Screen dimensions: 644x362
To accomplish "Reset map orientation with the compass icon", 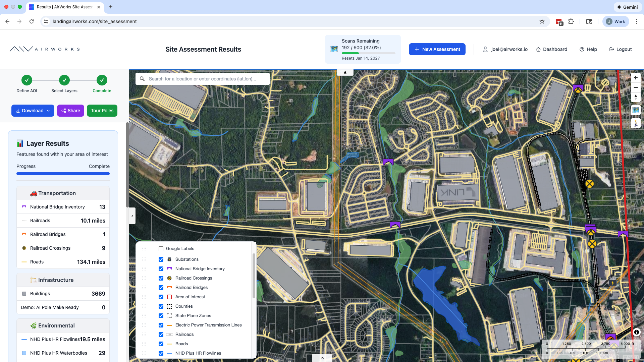I will (636, 97).
